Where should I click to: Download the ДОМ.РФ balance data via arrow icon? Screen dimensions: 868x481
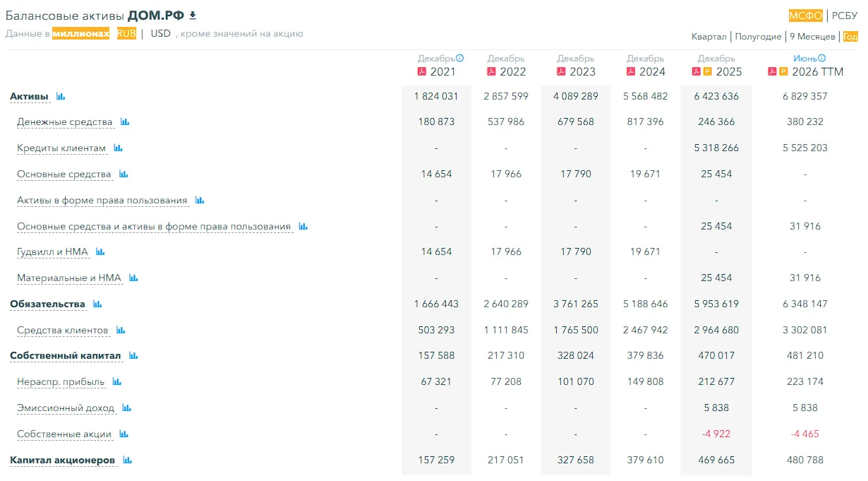193,16
